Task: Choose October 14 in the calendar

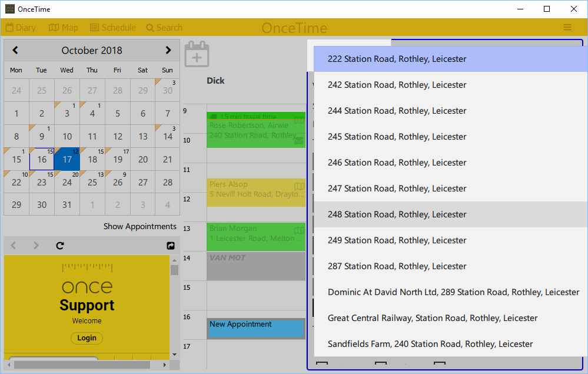Action: click(168, 136)
